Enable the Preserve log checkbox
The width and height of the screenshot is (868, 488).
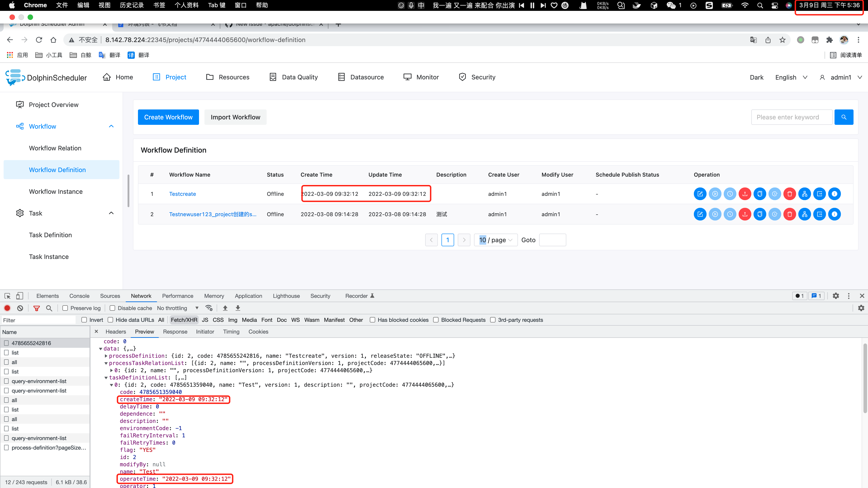point(65,308)
